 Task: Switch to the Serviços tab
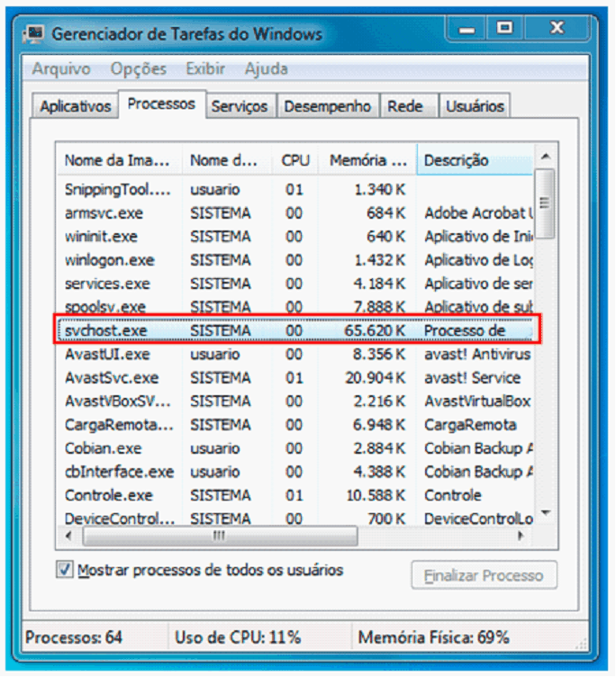click(x=240, y=106)
